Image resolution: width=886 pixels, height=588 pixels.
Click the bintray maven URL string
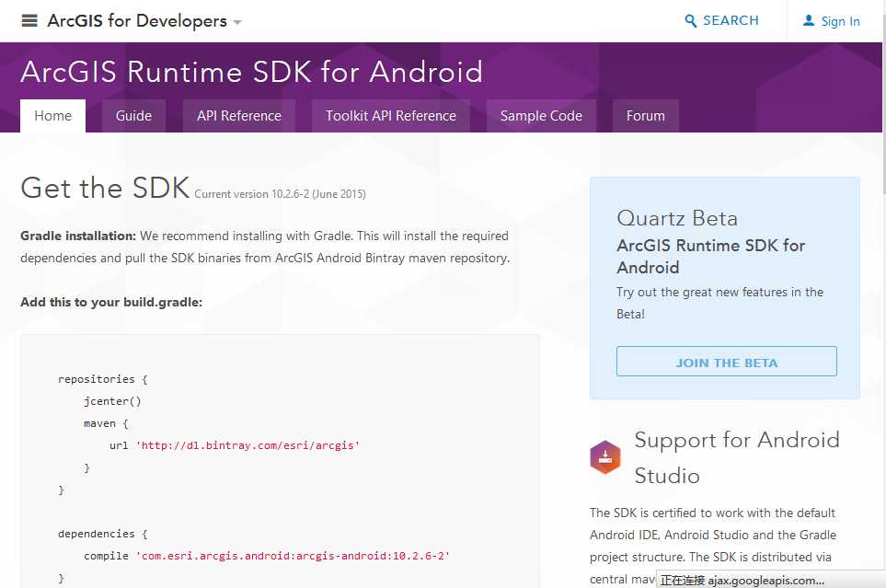(x=247, y=445)
